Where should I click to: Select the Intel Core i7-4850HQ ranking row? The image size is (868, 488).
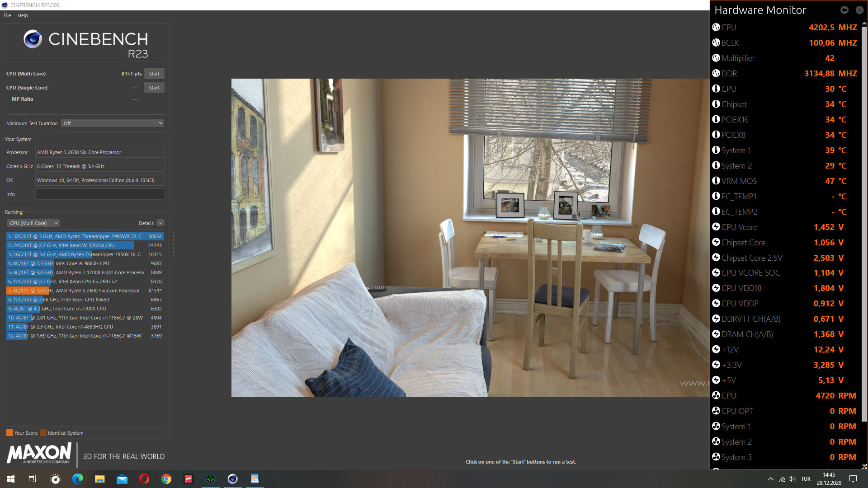click(x=85, y=327)
